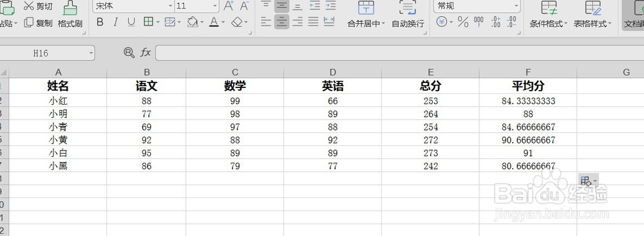644x236 pixels.
Task: Click the magnifier icon beside fx
Action: pos(129,53)
